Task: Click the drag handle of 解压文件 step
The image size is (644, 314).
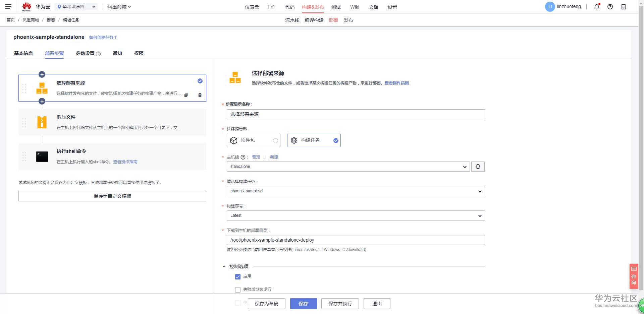Action: point(24,122)
